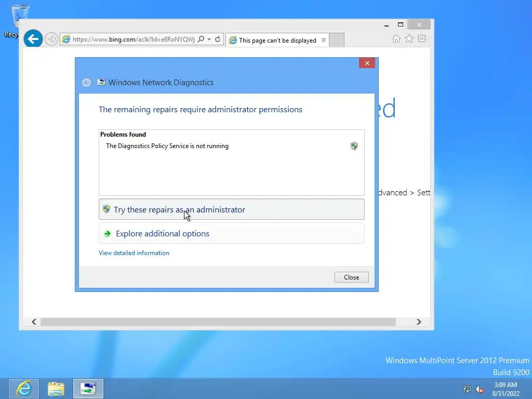532x399 pixels.
Task: Click the Windows Network Diagnostics title icon
Action: coord(101,82)
